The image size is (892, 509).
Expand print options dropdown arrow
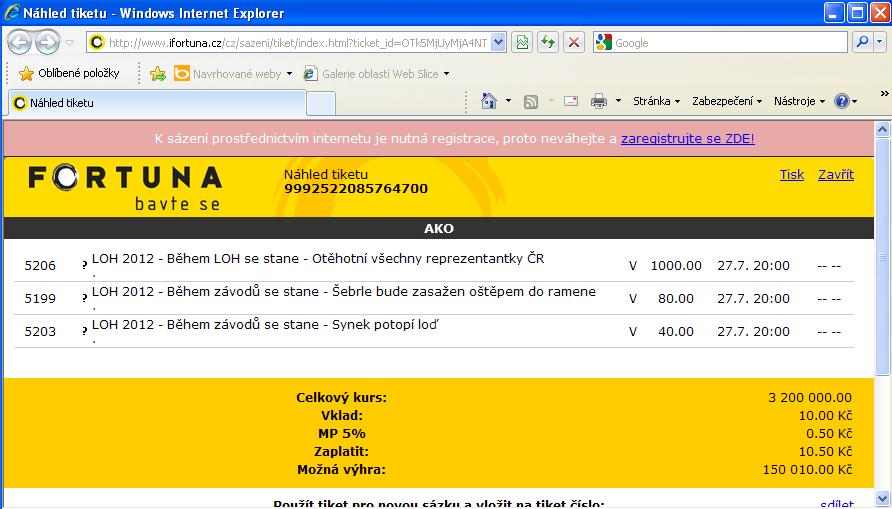(618, 101)
